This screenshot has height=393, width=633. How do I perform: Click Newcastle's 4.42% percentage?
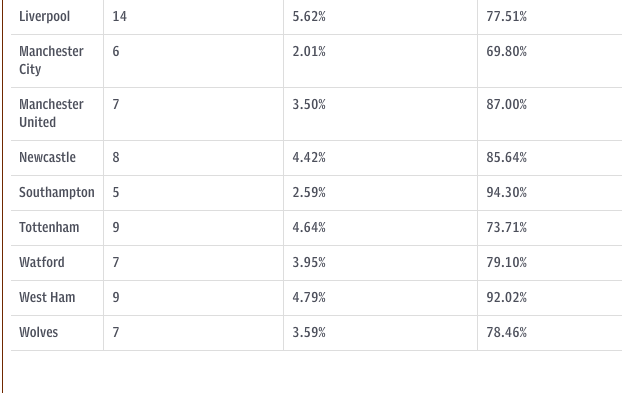click(309, 158)
